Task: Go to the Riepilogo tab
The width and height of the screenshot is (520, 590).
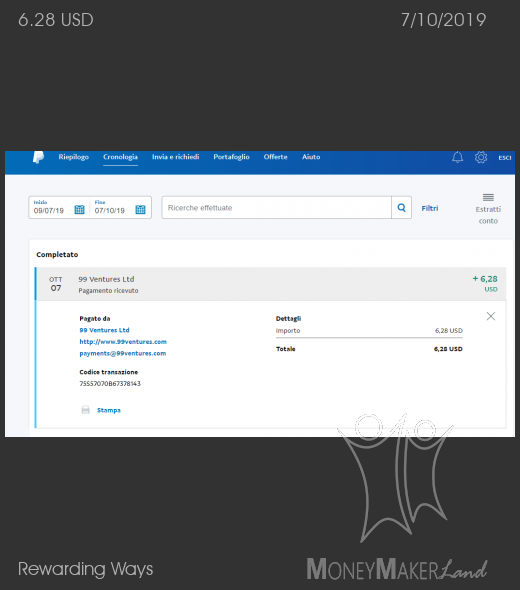Action: 73,157
